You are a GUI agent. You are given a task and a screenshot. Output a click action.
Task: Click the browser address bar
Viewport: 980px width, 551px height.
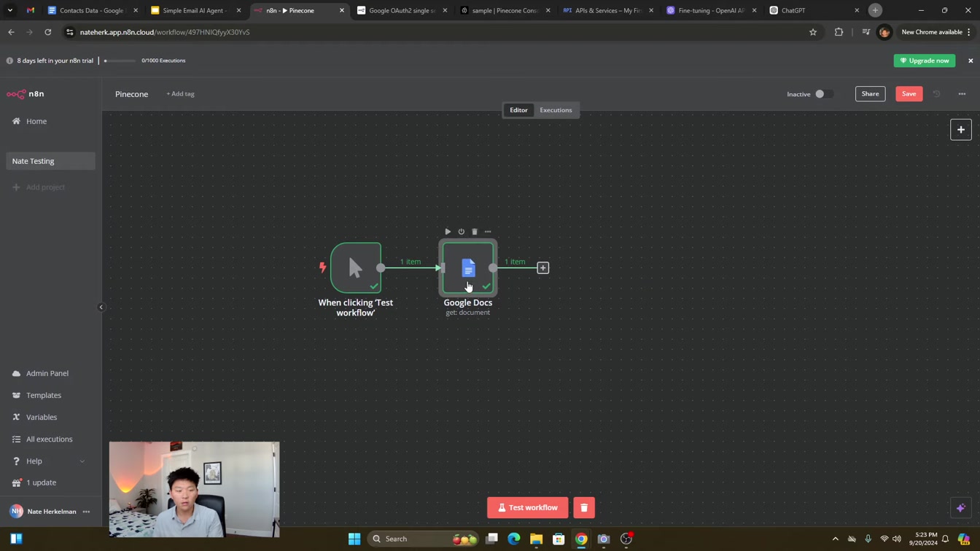437,32
